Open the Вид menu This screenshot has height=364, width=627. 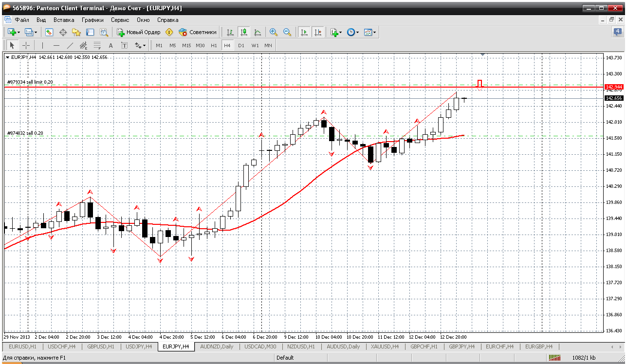[x=41, y=20]
